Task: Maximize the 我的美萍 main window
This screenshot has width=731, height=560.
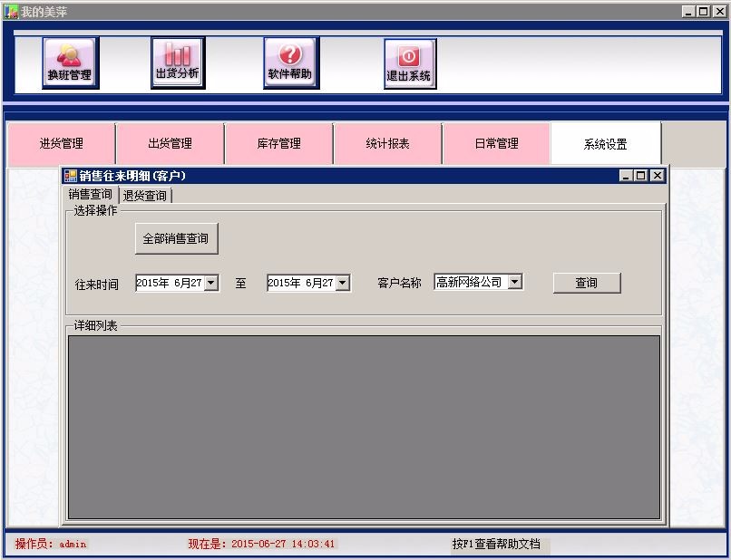Action: click(x=704, y=12)
